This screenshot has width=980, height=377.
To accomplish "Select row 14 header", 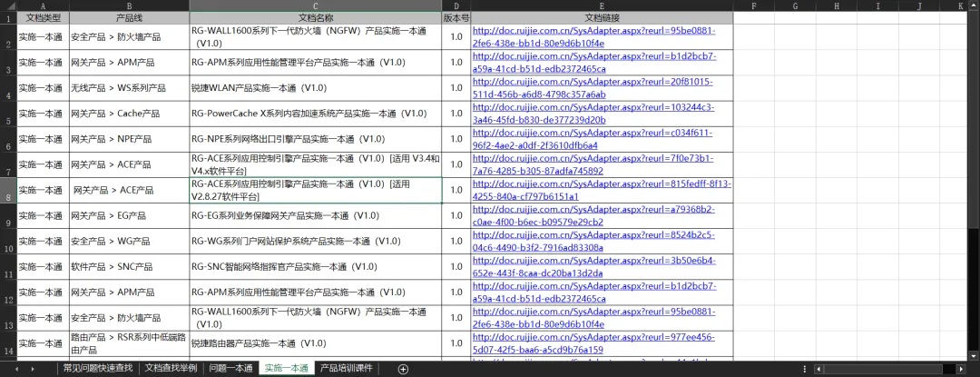I will [x=8, y=343].
